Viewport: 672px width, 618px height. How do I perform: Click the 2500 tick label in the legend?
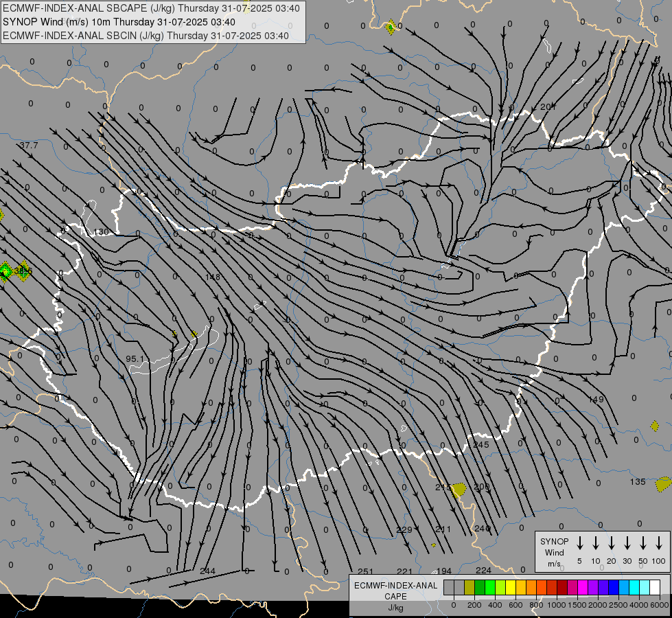point(618,605)
